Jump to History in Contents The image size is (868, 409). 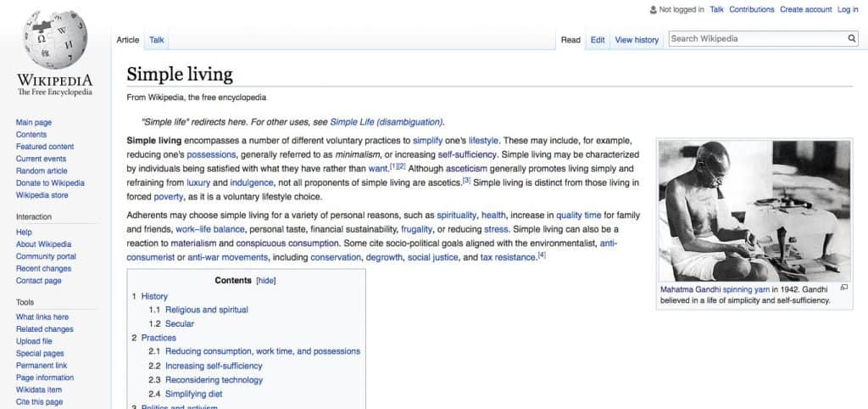154,296
